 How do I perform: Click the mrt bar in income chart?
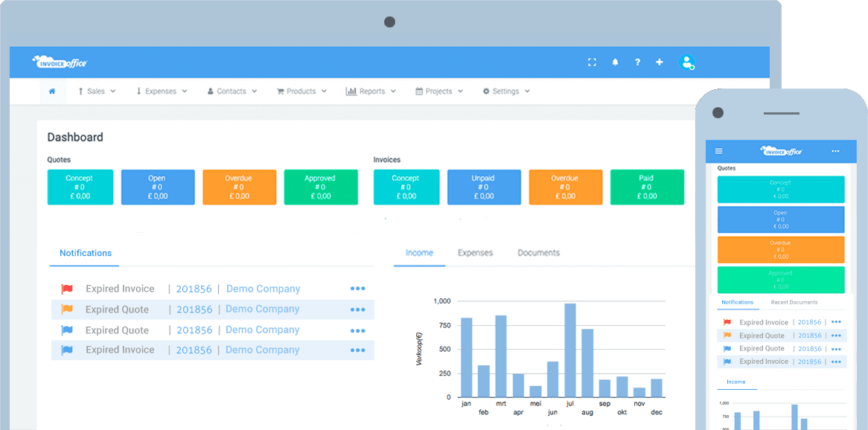point(501,356)
